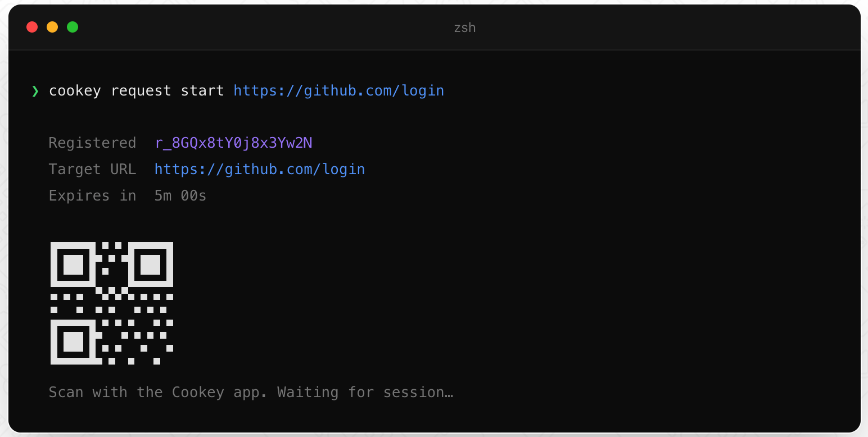Click the "Expires in" label
868x437 pixels.
pyautogui.click(x=92, y=195)
